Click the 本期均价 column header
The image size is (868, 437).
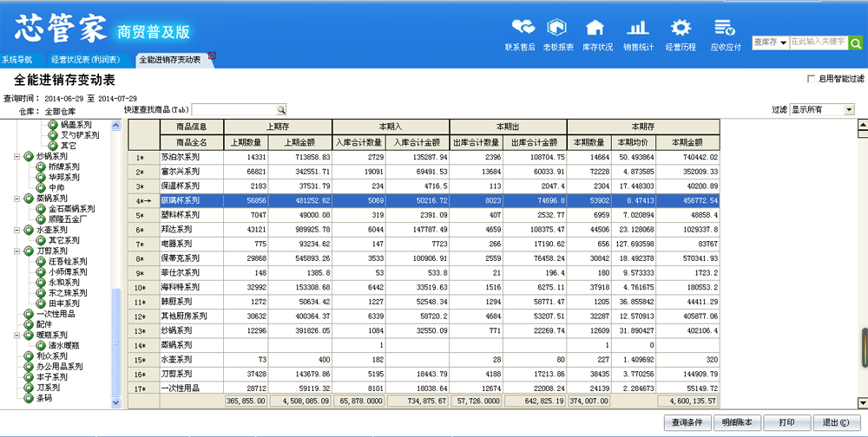[633, 142]
